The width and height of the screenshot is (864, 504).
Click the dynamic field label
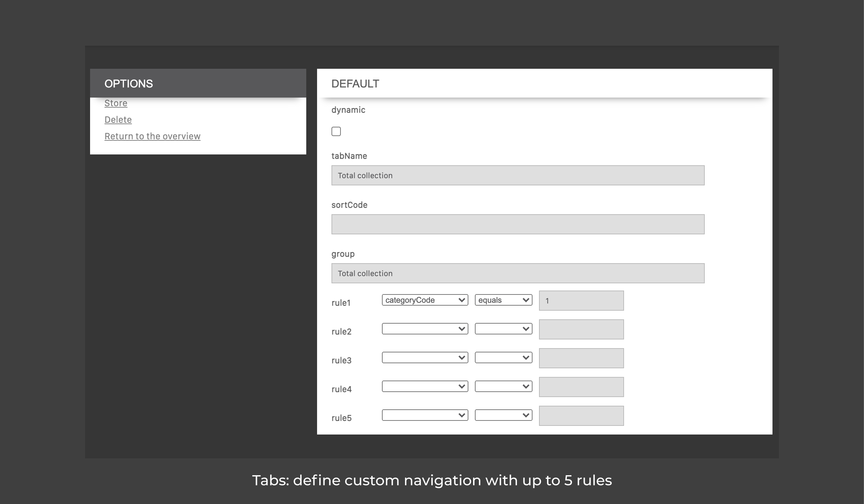[348, 110]
